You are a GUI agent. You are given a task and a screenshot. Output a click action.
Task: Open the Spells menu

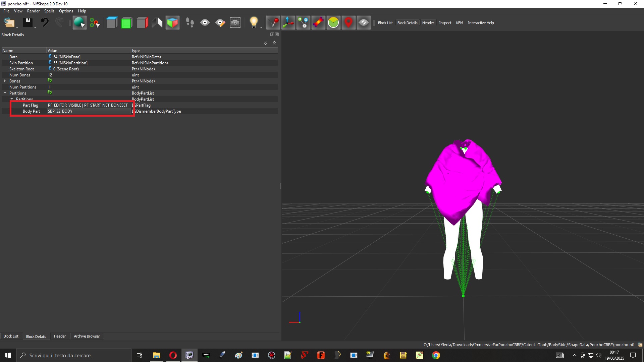pos(49,11)
